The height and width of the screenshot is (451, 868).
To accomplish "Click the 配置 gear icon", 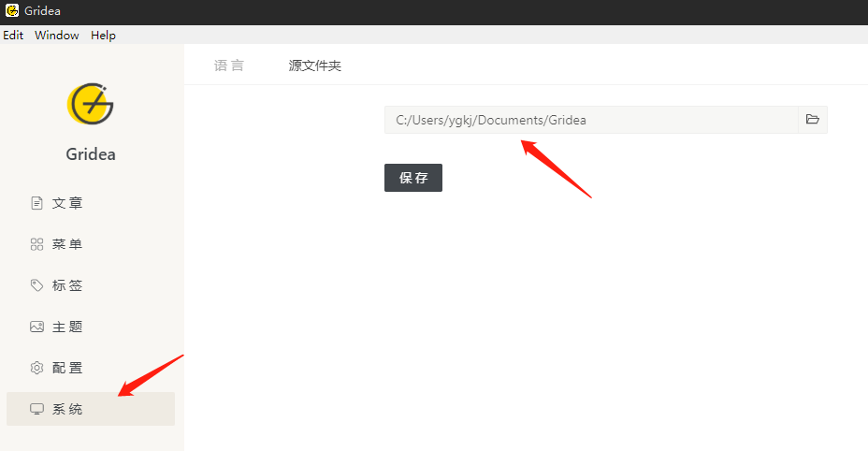I will click(36, 368).
